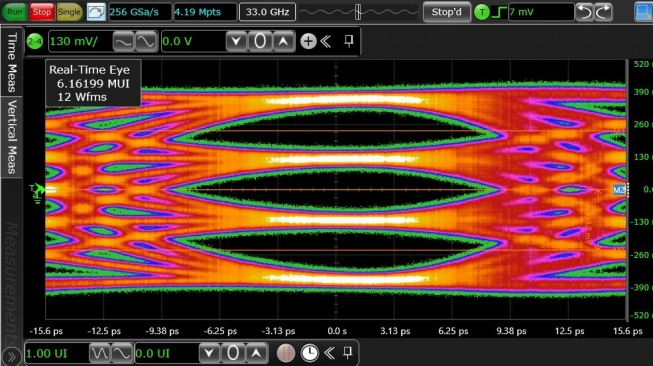The height and width of the screenshot is (366, 653).
Task: Collapse the horizontal toolbar with double chevron
Action: tap(329, 354)
